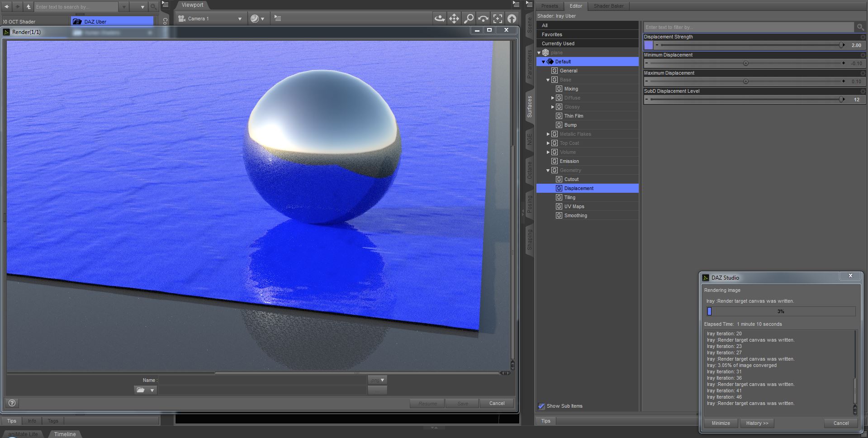Select the Emission item in surface tree
The width and height of the screenshot is (868, 438).
coord(569,161)
